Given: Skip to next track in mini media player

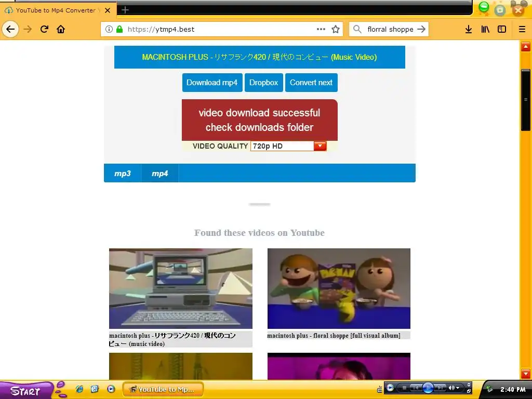Looking at the screenshot, I should (x=440, y=388).
